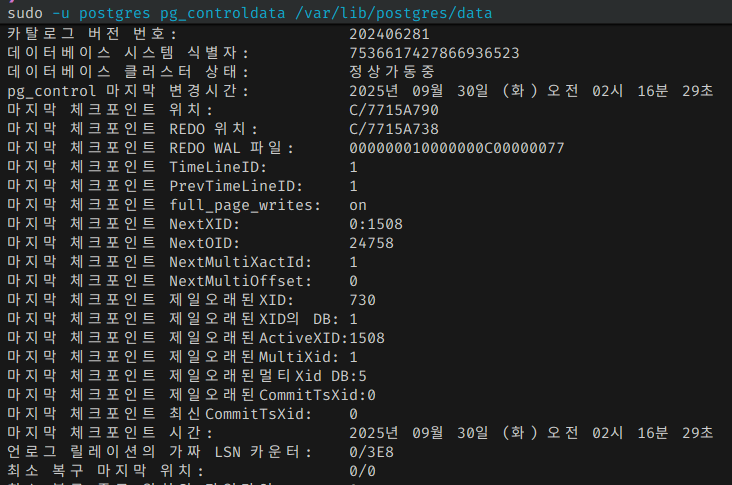Click the 카탈로그 버전 번호 label
732x485 pixels.
coord(92,34)
